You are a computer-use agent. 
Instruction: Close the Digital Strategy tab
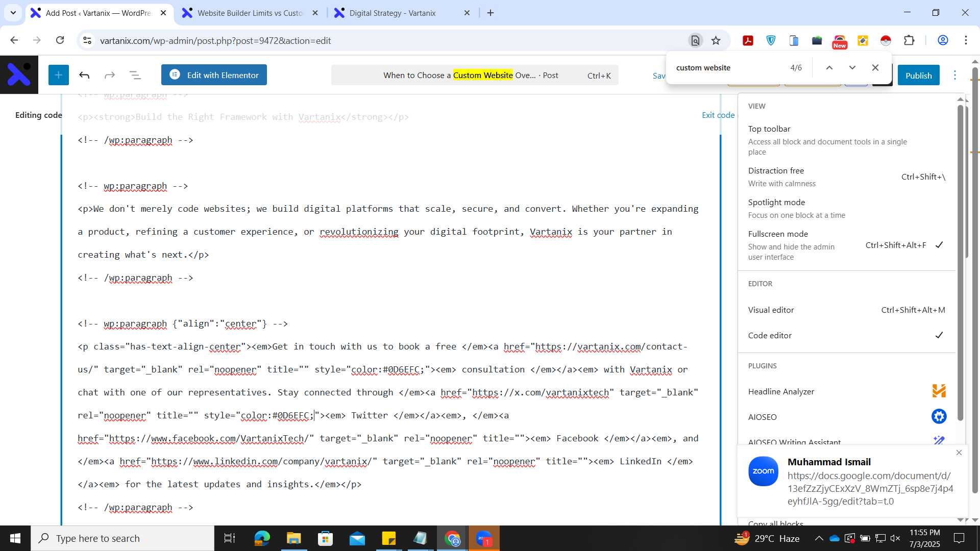[467, 13]
